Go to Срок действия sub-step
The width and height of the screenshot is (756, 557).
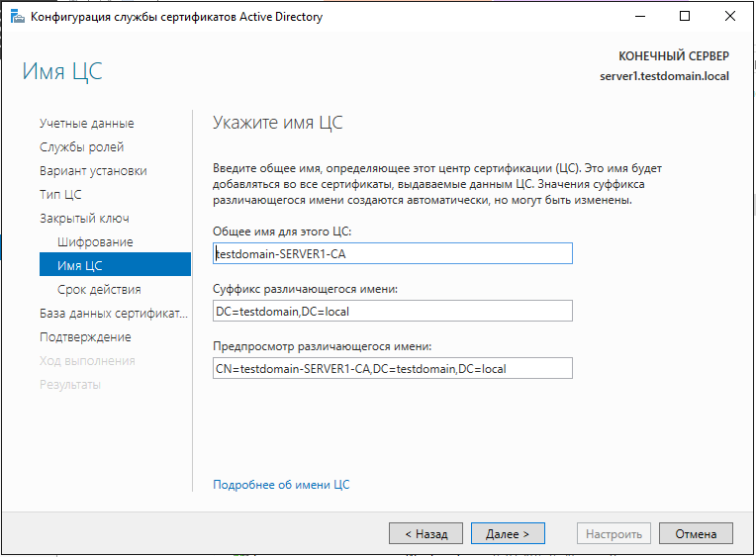99,290
